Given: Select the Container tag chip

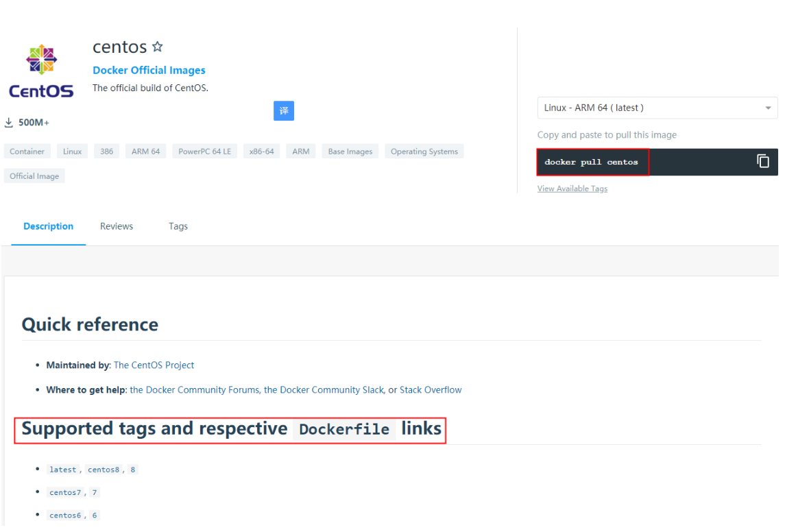Looking at the screenshot, I should pyautogui.click(x=27, y=151).
